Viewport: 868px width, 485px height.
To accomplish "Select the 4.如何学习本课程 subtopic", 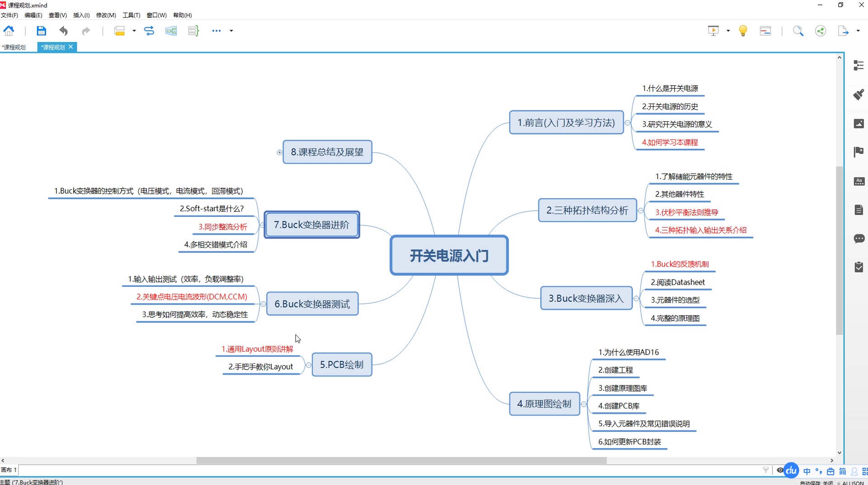I will pos(670,143).
